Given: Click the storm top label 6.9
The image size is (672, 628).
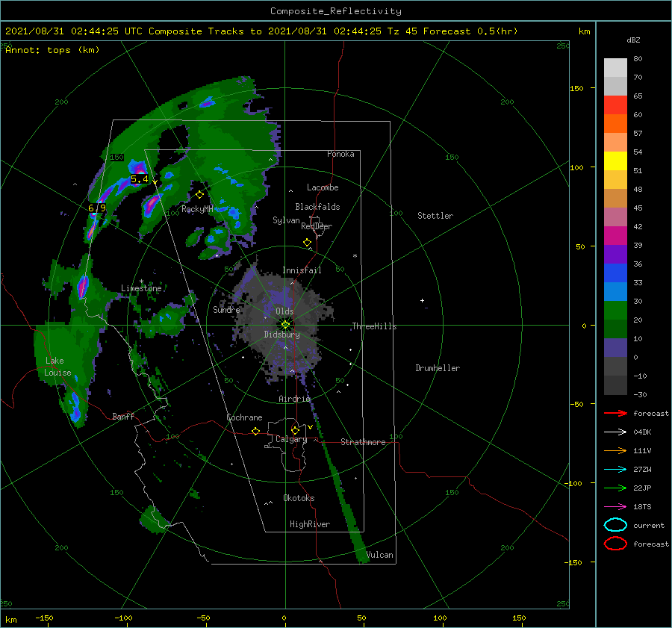Looking at the screenshot, I should tap(97, 208).
